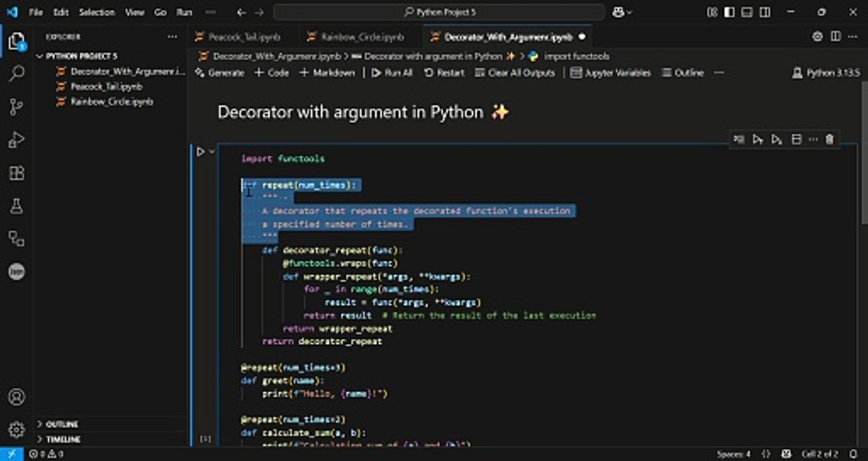Click the Outline button in notebook toolbar
Screen dimensions: 868x461
(683, 73)
